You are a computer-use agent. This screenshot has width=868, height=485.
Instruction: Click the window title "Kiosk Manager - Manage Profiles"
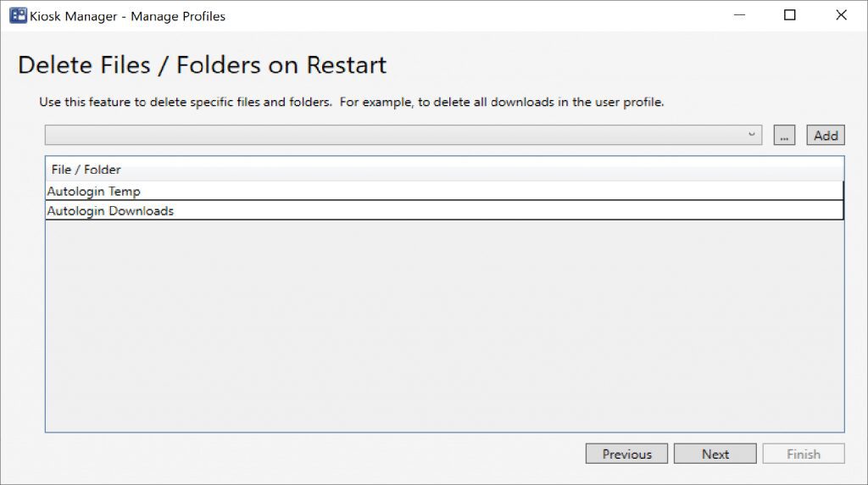[127, 16]
